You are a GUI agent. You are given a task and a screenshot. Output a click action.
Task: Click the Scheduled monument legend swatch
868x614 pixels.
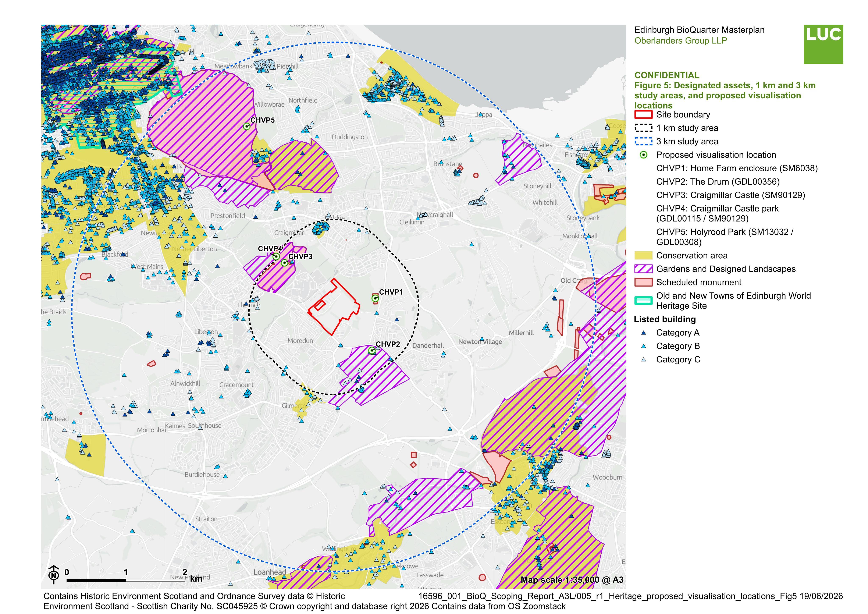click(643, 283)
